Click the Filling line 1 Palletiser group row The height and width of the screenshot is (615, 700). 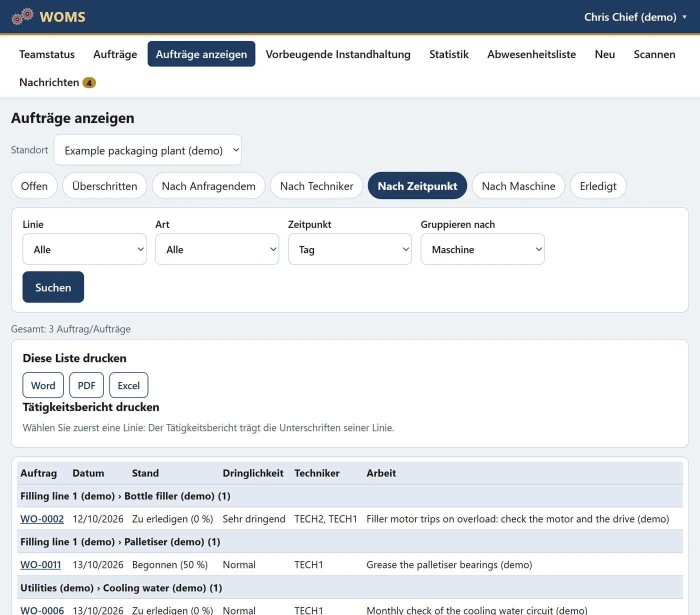coord(350,542)
